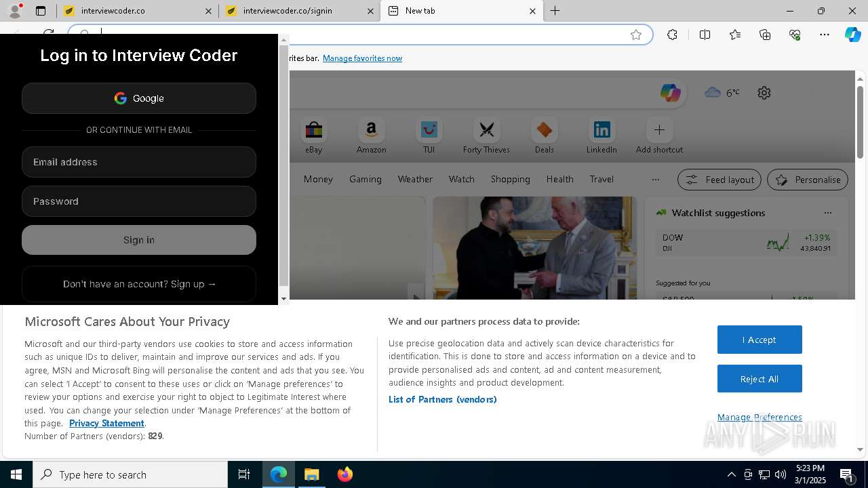The image size is (868, 488).
Task: Close the New tab tab
Action: coord(532,11)
